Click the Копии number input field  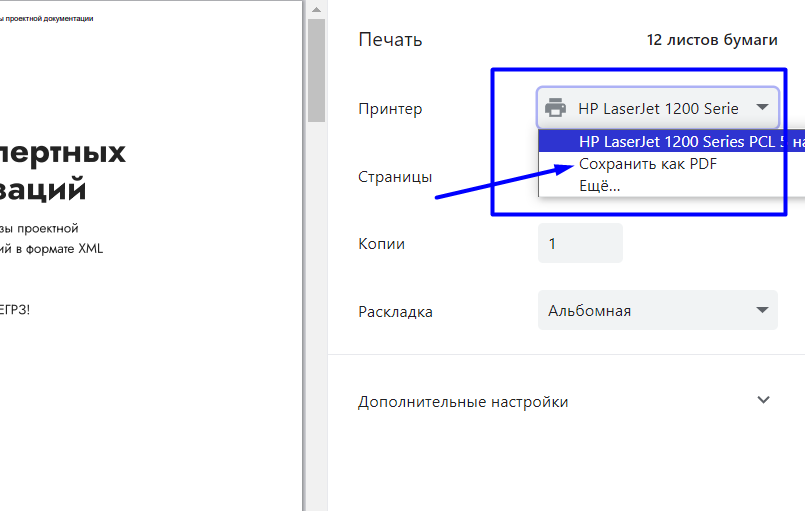point(580,243)
